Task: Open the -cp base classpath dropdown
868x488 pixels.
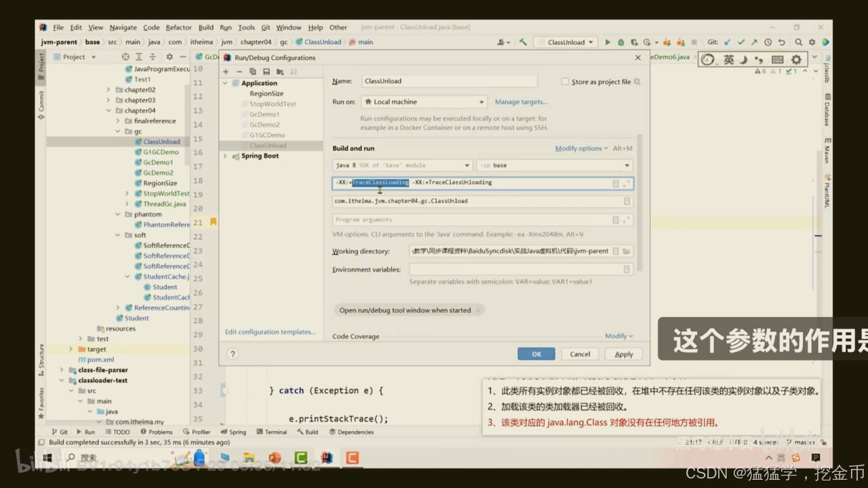Action: tap(555, 165)
